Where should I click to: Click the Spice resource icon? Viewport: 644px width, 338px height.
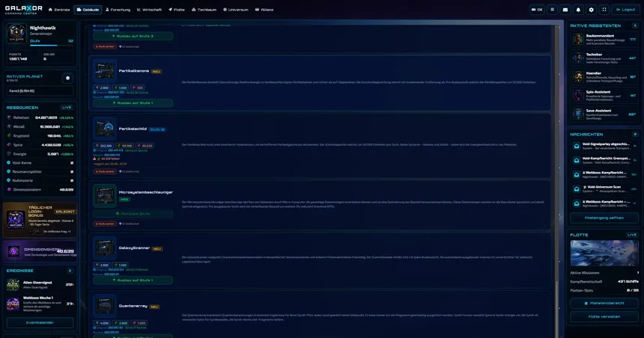click(x=9, y=144)
